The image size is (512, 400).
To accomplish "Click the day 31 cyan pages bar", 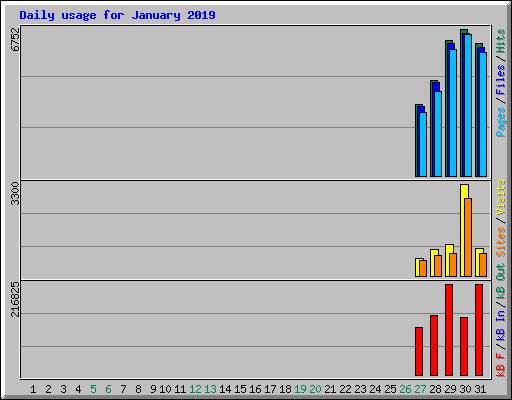I will tap(483, 114).
